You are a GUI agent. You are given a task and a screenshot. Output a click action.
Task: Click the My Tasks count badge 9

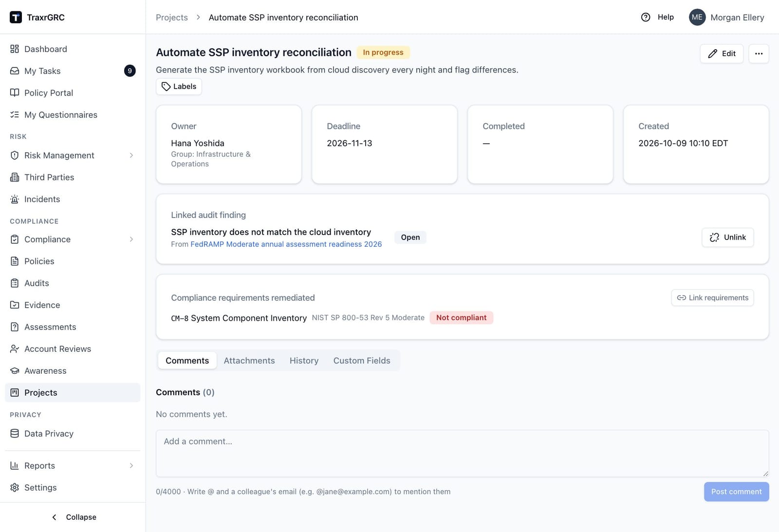130,71
